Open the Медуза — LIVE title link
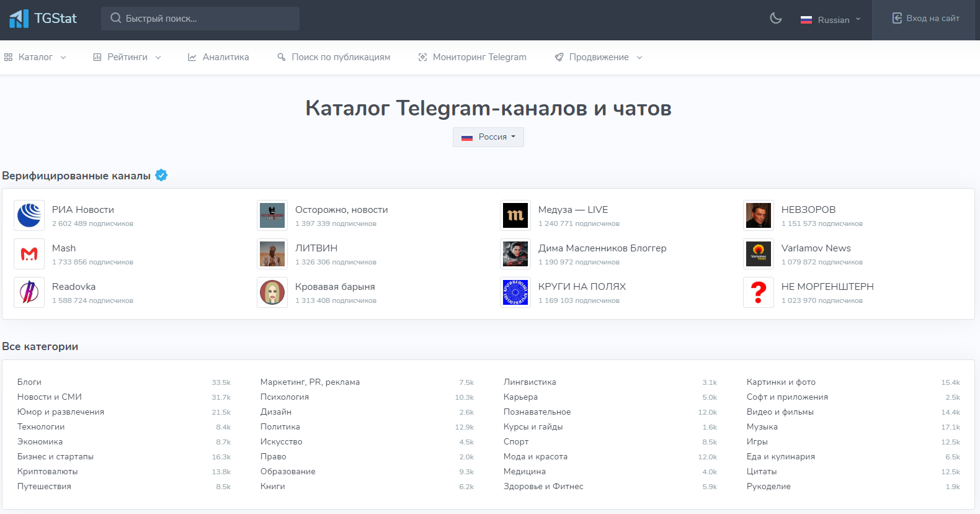This screenshot has width=980, height=514. click(x=573, y=210)
